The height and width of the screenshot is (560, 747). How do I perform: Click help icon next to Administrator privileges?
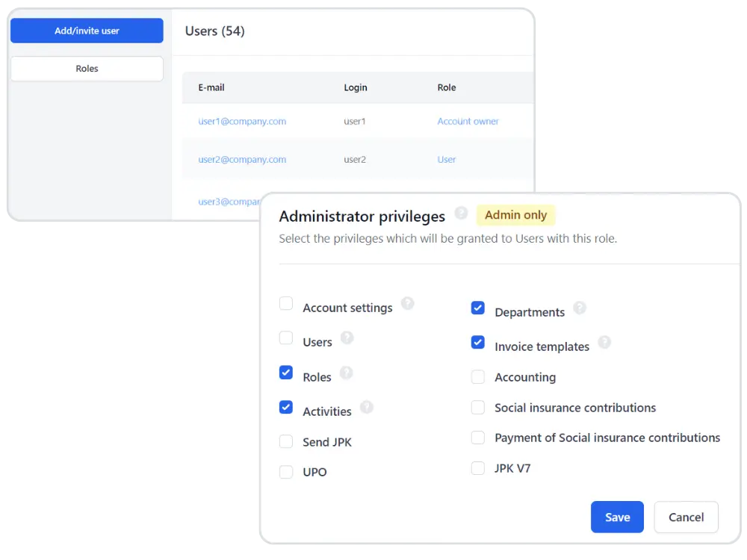pyautogui.click(x=461, y=213)
